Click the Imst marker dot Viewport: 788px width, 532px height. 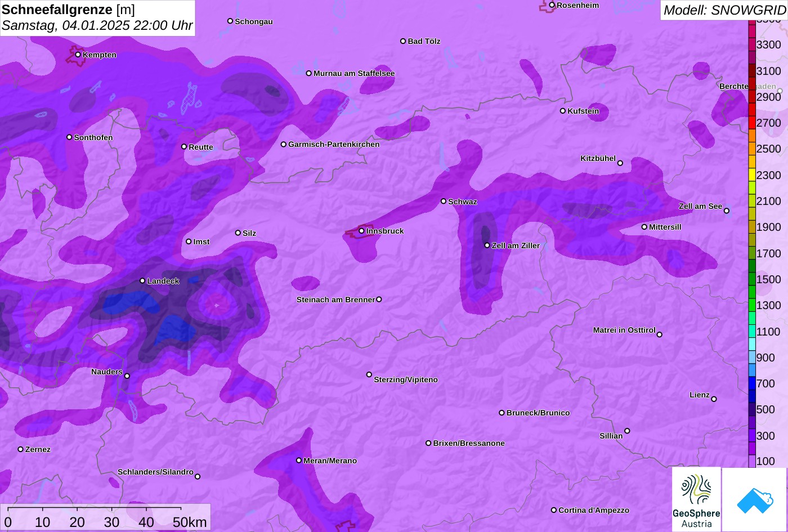point(189,242)
